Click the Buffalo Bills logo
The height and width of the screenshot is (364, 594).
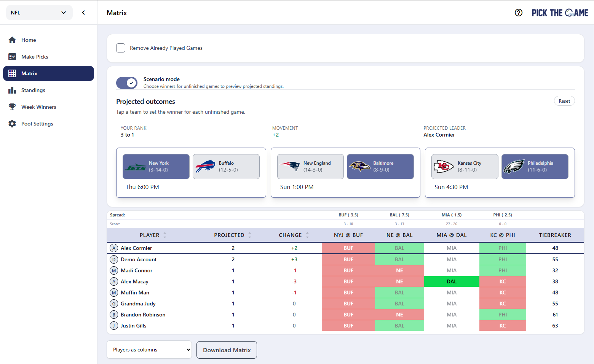click(205, 167)
